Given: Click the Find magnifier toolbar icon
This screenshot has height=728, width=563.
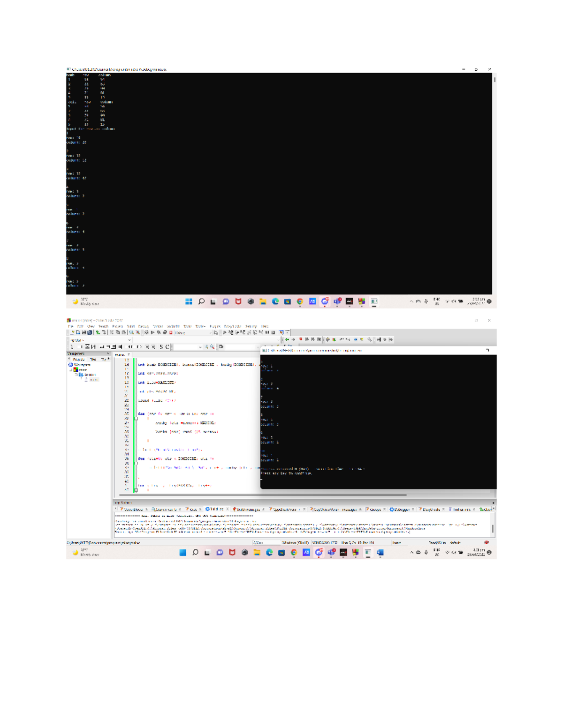Looking at the screenshot, I should coord(131,332).
